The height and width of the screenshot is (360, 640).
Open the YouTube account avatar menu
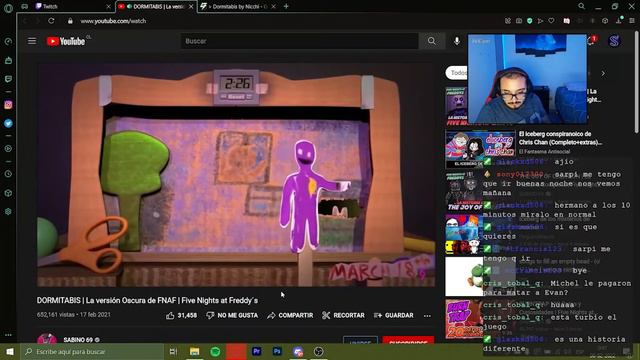[x=614, y=41]
